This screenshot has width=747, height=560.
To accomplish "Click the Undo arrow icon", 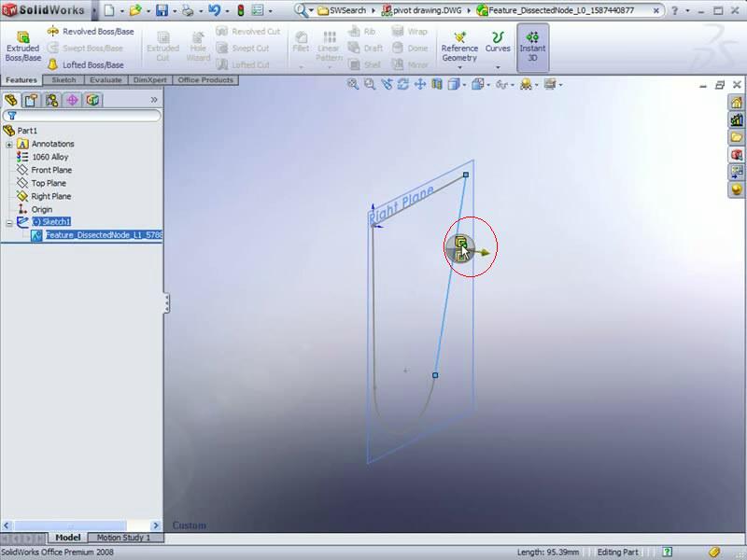I will pyautogui.click(x=215, y=10).
